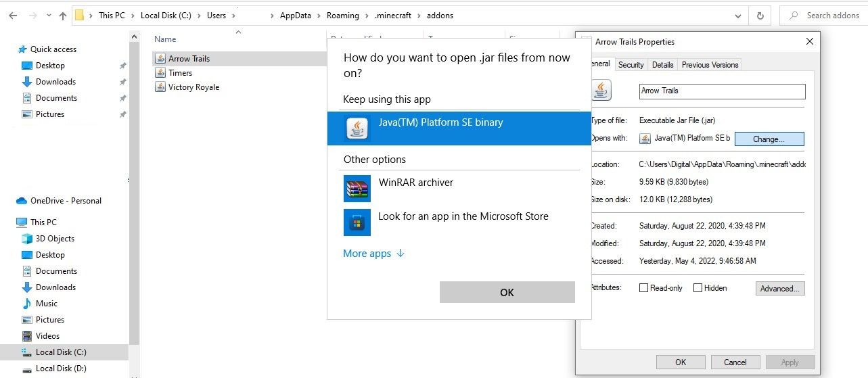Select 'AppData' breadcrumb segment
868x378 pixels.
296,16
